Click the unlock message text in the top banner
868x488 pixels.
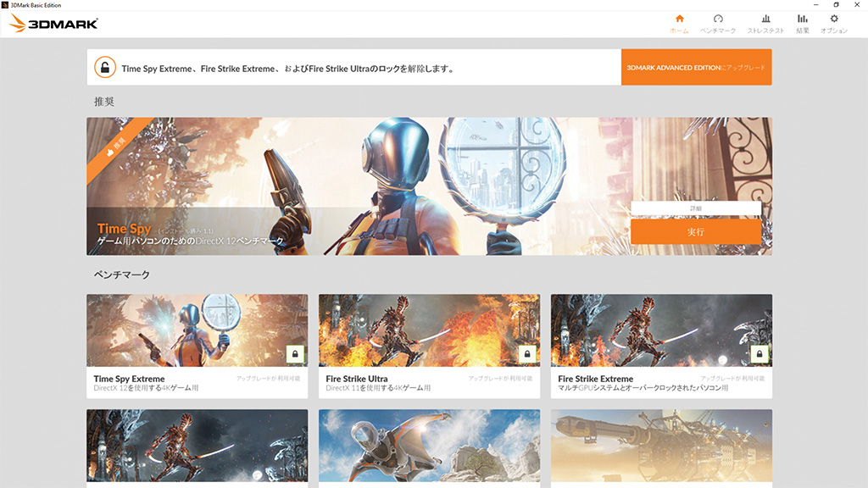pyautogui.click(x=288, y=69)
